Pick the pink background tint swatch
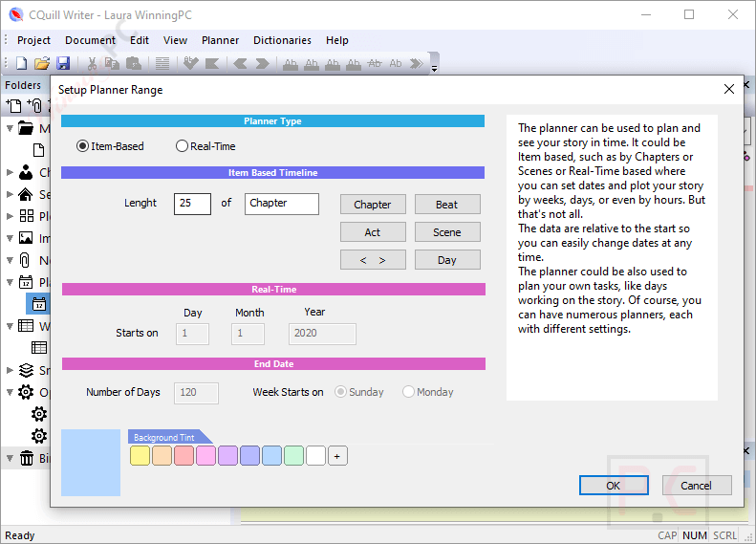Image resolution: width=756 pixels, height=544 pixels. [x=205, y=456]
